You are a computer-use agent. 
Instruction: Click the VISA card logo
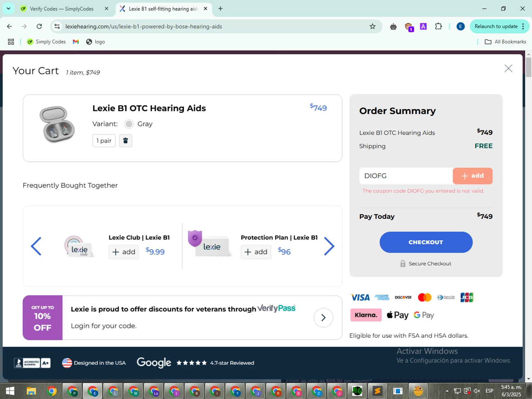(360, 298)
